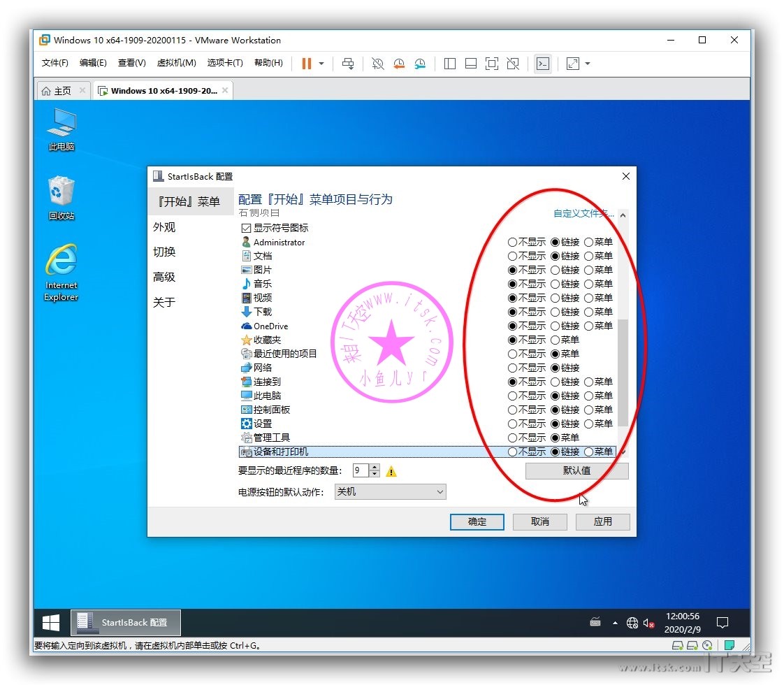Set 控制面板 to 菜单
The image size is (784, 685).
click(588, 410)
